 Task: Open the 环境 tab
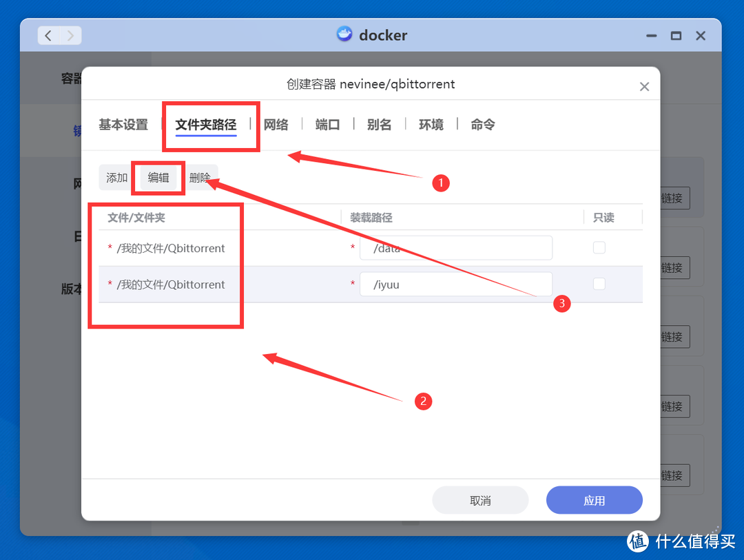tap(431, 125)
